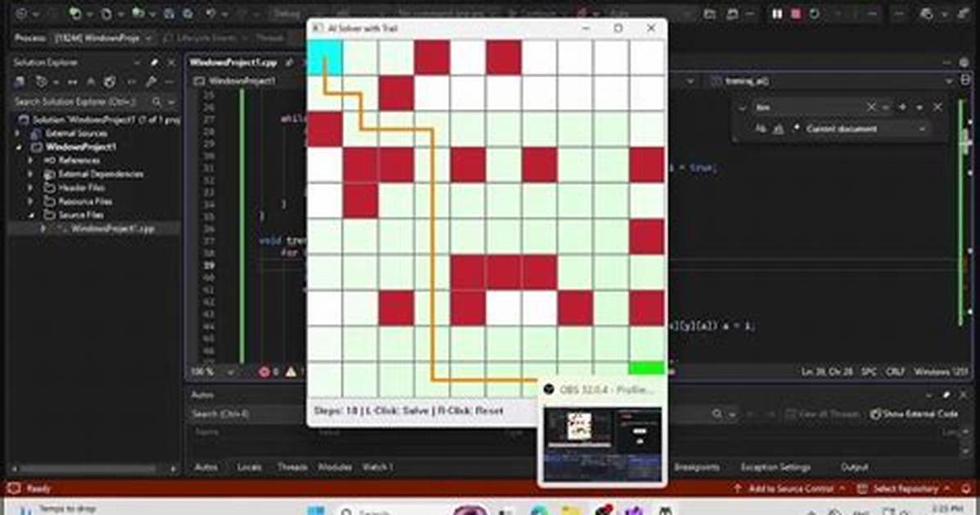Switch to the Watch 1 tab
980x515 pixels.
click(378, 467)
